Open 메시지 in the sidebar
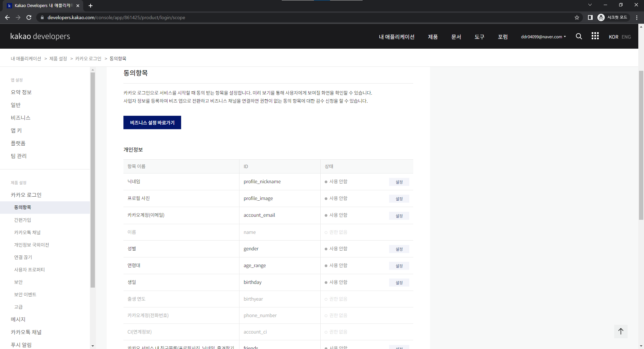This screenshot has height=349, width=644. click(x=18, y=319)
